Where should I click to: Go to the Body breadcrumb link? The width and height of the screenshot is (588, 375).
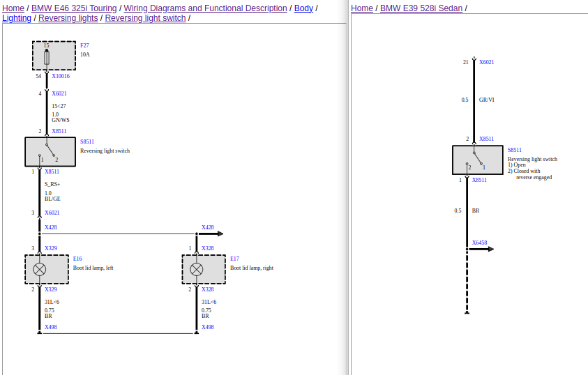pyautogui.click(x=303, y=8)
